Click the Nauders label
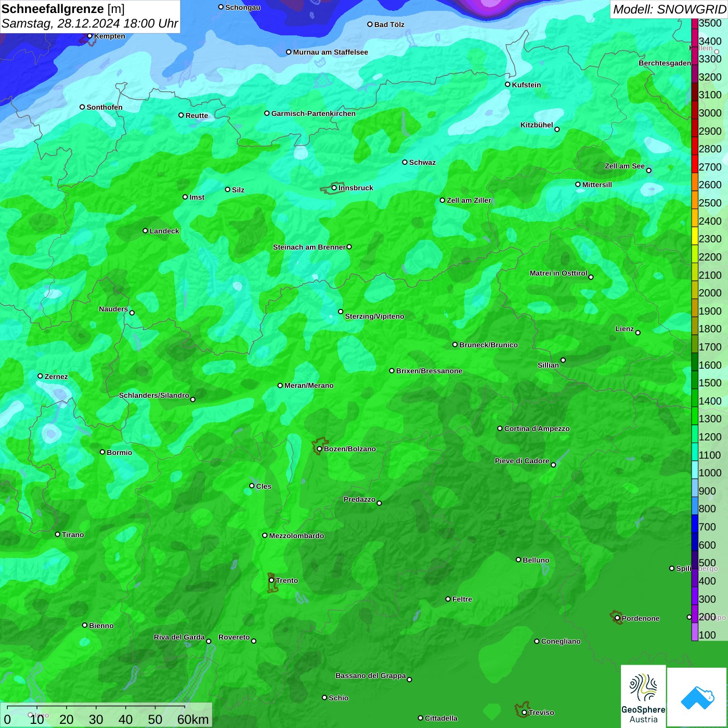This screenshot has width=728, height=728. [x=113, y=309]
